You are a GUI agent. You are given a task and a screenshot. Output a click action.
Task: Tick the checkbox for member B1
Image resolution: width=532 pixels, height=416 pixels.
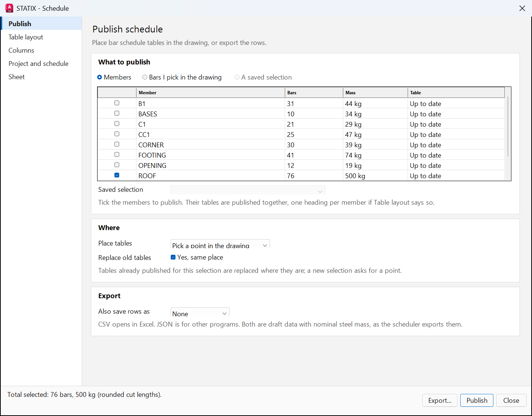[117, 103]
